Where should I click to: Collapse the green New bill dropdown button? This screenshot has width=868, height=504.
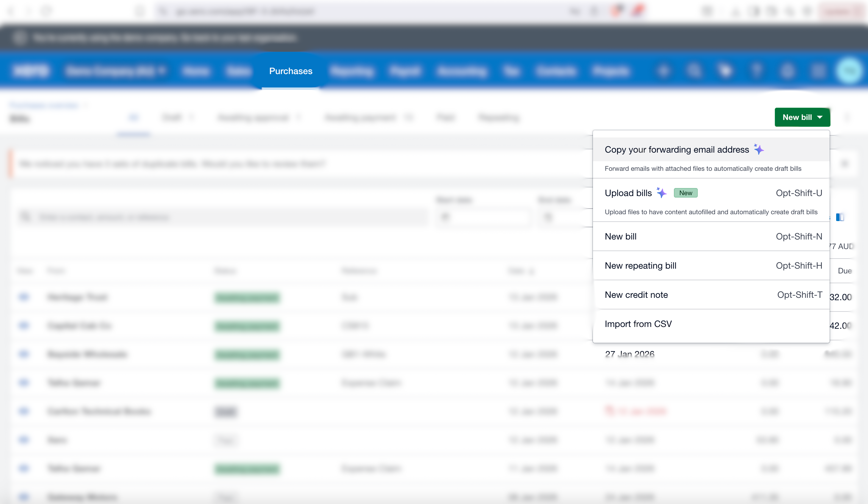point(802,118)
